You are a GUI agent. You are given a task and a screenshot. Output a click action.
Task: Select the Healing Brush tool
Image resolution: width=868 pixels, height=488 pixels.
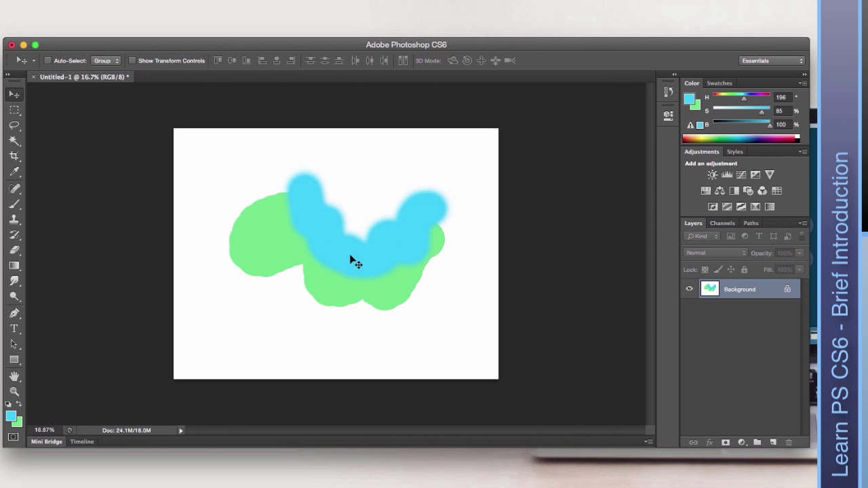click(14, 189)
